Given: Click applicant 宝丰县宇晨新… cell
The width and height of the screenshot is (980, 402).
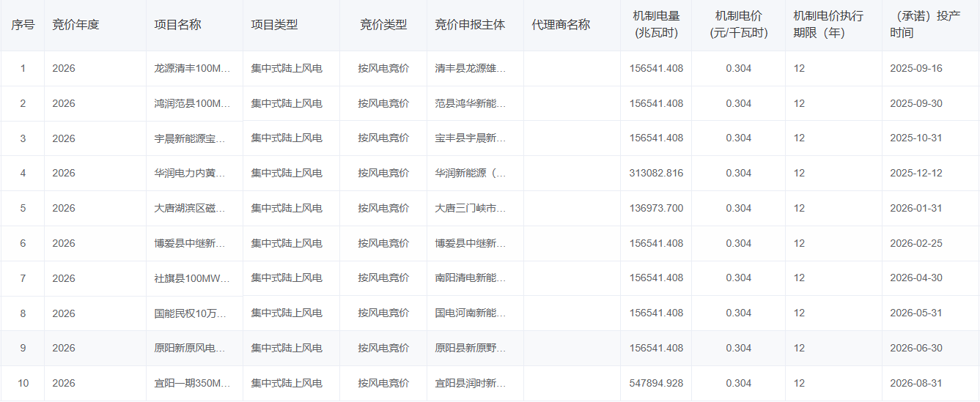Looking at the screenshot, I should pos(471,138).
